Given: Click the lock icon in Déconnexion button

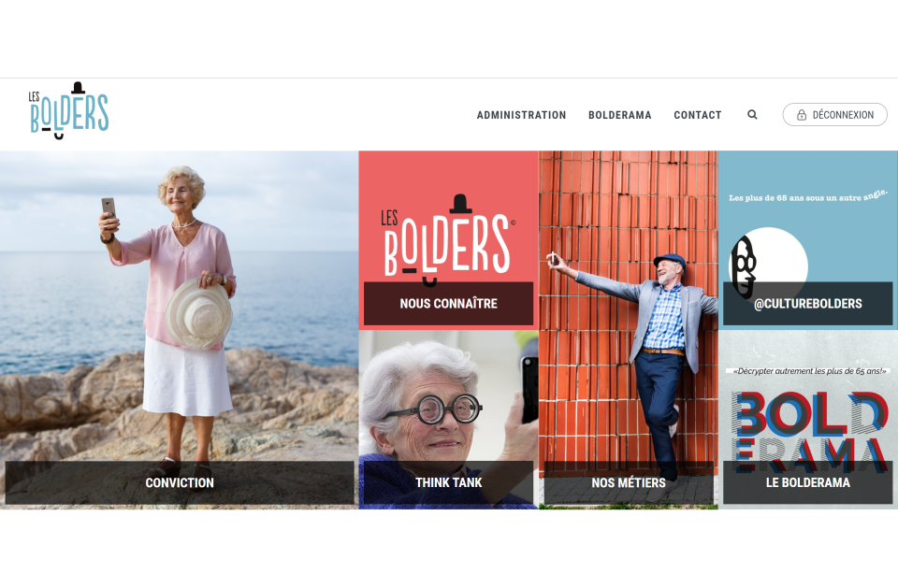Looking at the screenshot, I should coord(802,115).
